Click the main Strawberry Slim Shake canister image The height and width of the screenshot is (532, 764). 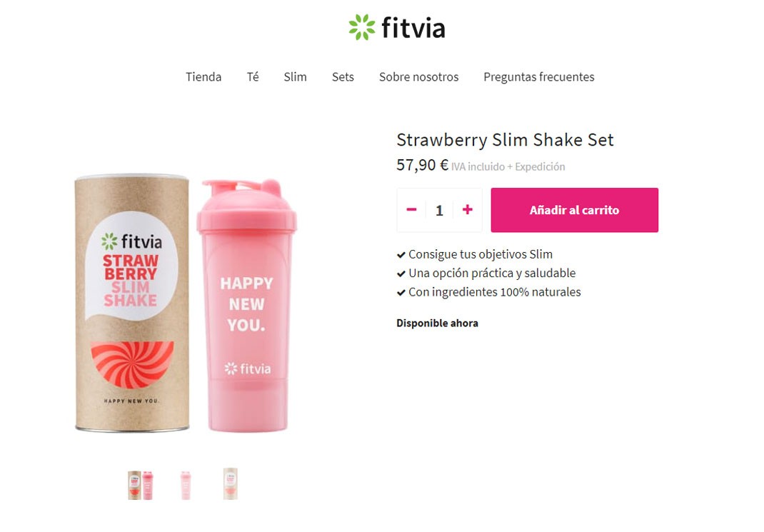pyautogui.click(x=131, y=303)
